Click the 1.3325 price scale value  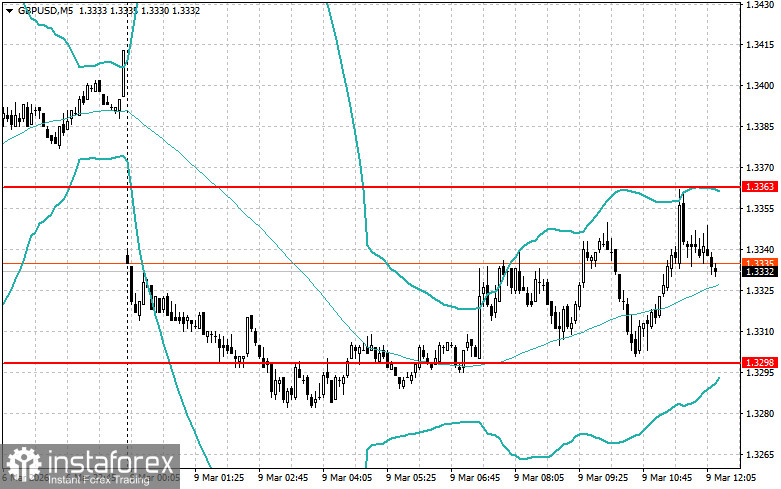point(760,290)
